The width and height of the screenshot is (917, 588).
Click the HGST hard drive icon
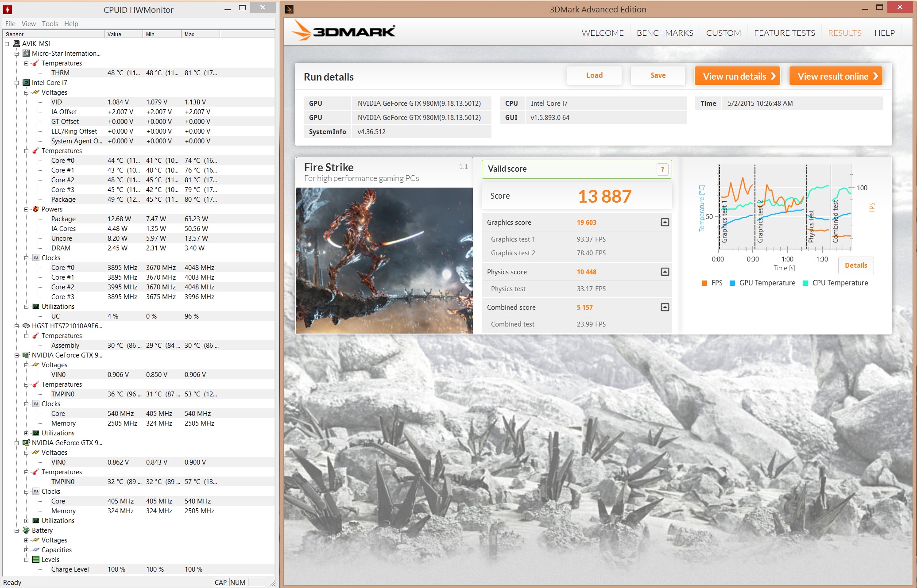[26, 326]
